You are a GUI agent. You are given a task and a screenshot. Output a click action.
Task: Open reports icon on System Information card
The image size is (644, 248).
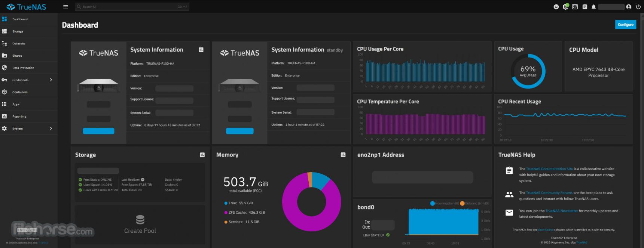[201, 50]
